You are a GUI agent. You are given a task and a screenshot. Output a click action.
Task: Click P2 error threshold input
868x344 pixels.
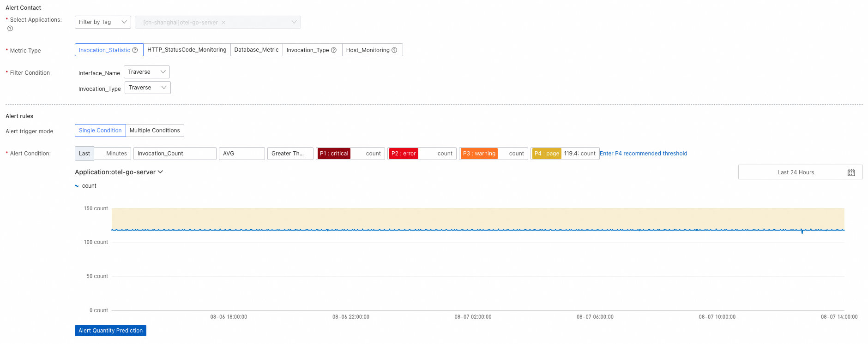pyautogui.click(x=427, y=154)
